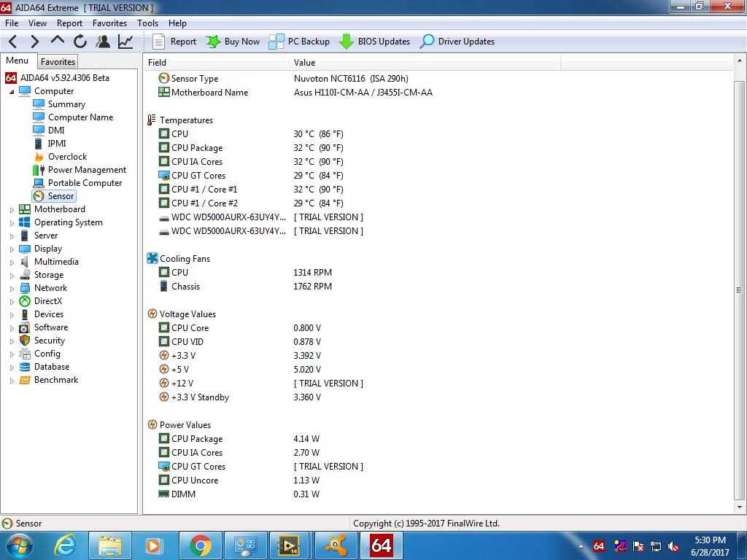The height and width of the screenshot is (560, 747).
Task: Click the sensor list vertical scrollbar thumb
Action: coord(740,289)
